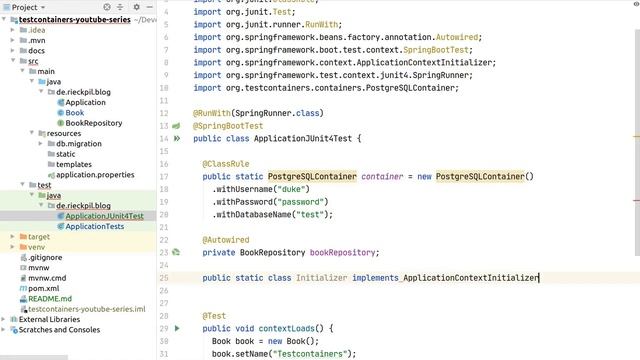The width and height of the screenshot is (640, 360).
Task: Click the collapse all icon in Project panel
Action: click(x=120, y=7)
